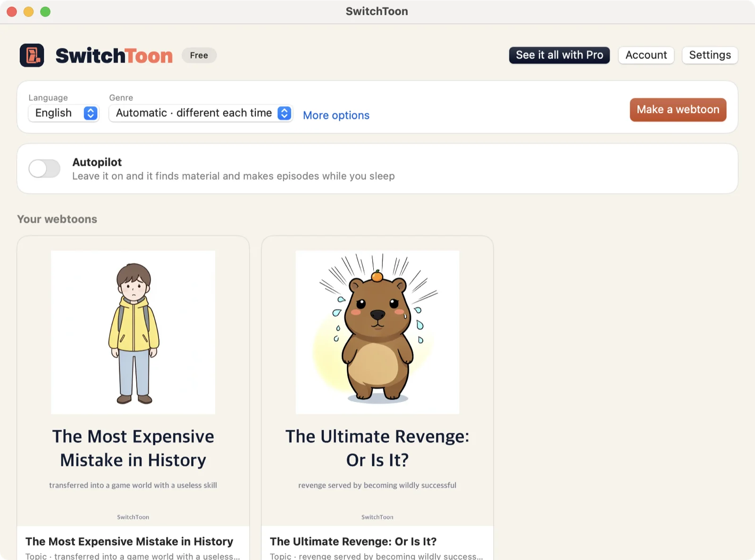This screenshot has width=755, height=560.
Task: Click the 'revenge served by becoming wildly successful' subtitle
Action: 377,485
